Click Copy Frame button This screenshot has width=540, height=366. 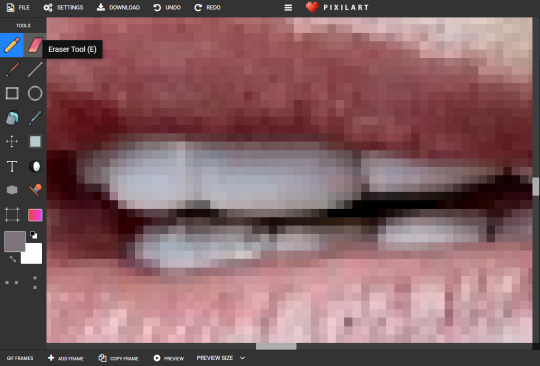click(x=118, y=358)
